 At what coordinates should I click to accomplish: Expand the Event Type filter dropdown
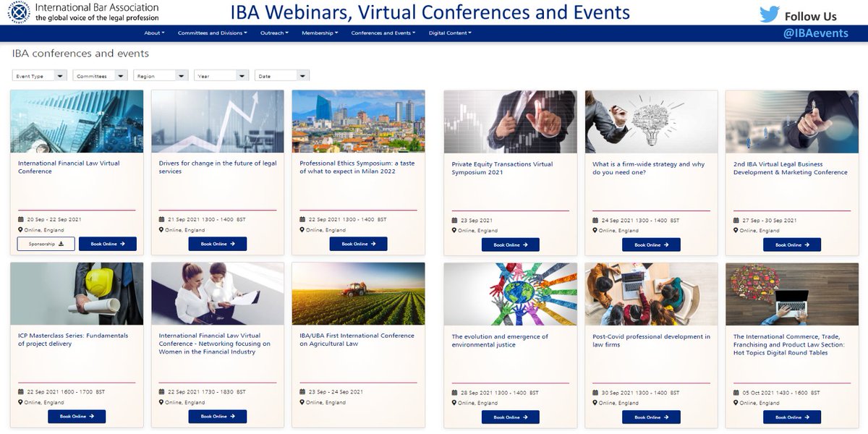pyautogui.click(x=40, y=75)
